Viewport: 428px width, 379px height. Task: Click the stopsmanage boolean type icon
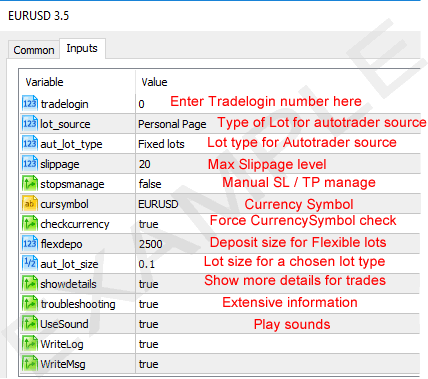(30, 184)
